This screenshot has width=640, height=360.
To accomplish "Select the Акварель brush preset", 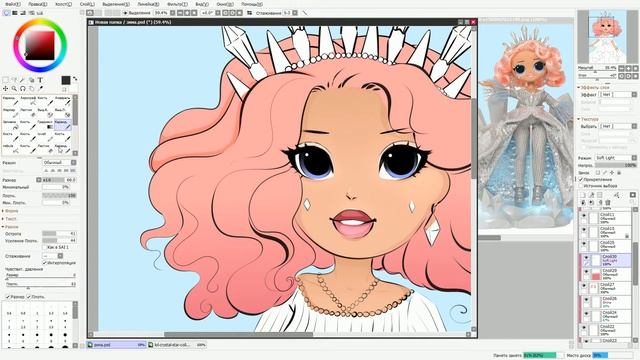I will pos(63,101).
